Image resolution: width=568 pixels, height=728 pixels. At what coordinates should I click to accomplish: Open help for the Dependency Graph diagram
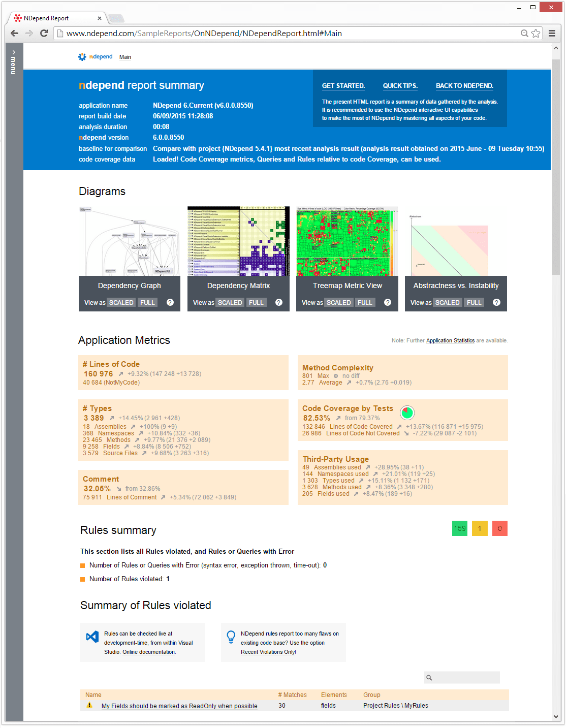pos(170,302)
